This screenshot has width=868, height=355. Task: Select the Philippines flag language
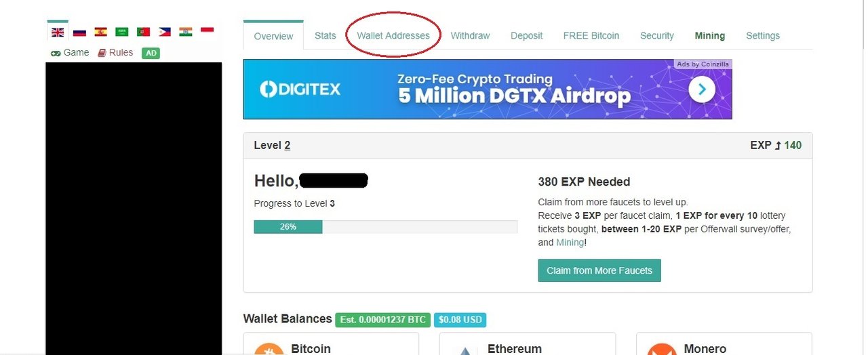click(164, 32)
